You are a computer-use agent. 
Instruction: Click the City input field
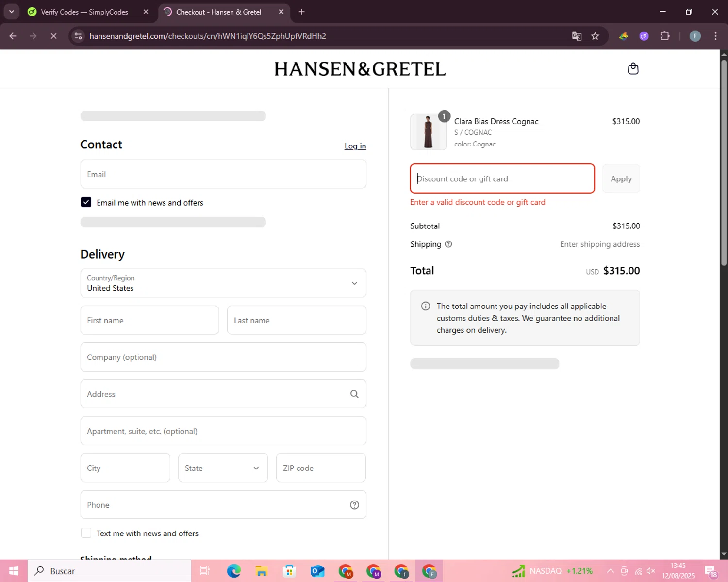click(x=125, y=468)
